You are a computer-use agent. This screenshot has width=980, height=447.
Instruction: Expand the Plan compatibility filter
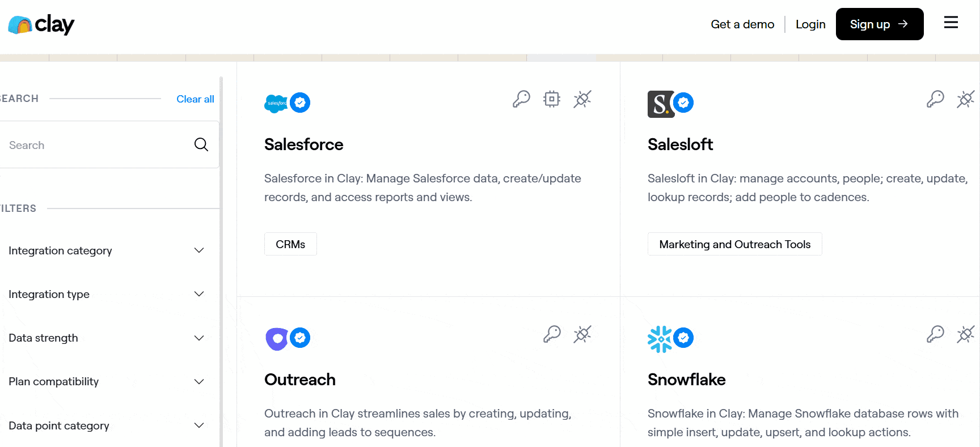(199, 382)
